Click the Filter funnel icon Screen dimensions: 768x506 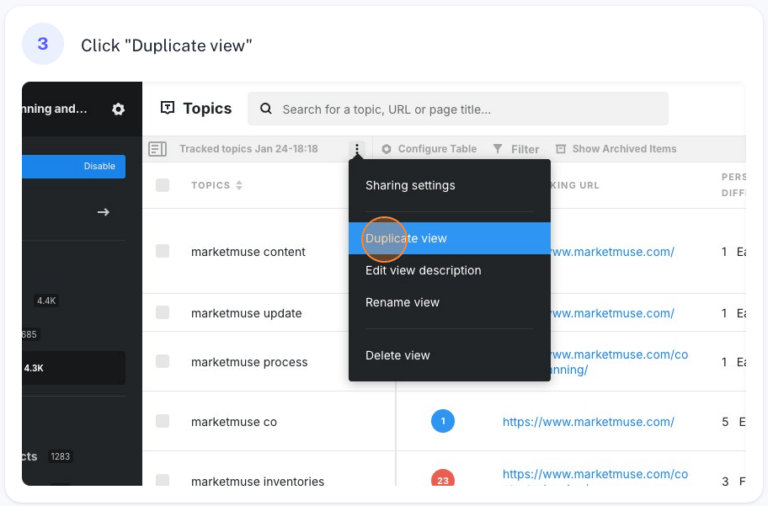pyautogui.click(x=498, y=148)
